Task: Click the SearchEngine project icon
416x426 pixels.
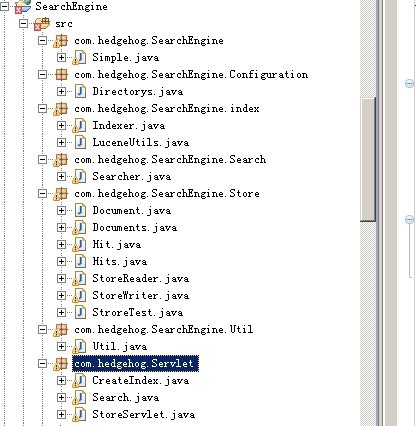Action: (x=23, y=6)
